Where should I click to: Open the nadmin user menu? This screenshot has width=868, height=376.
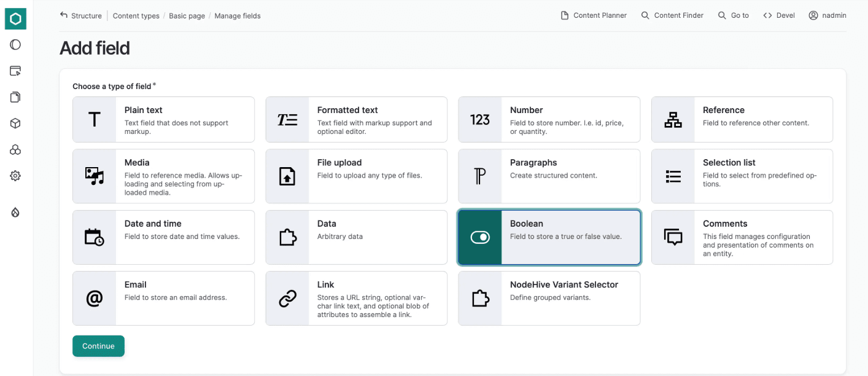click(827, 15)
